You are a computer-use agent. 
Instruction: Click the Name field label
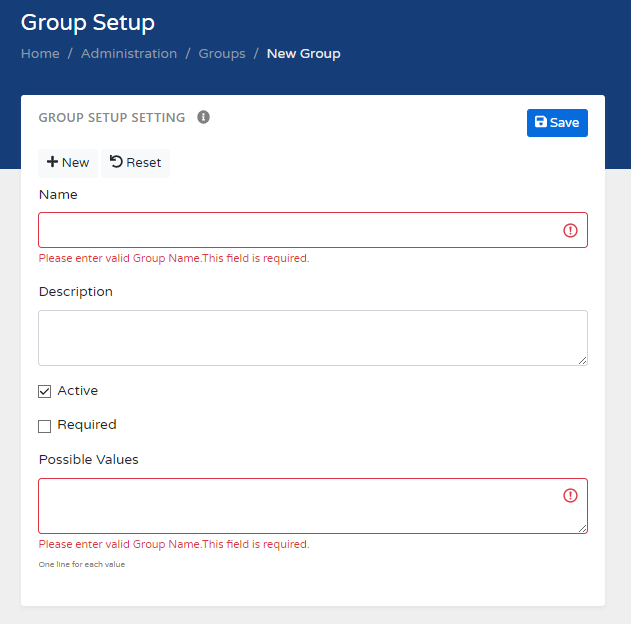58,195
